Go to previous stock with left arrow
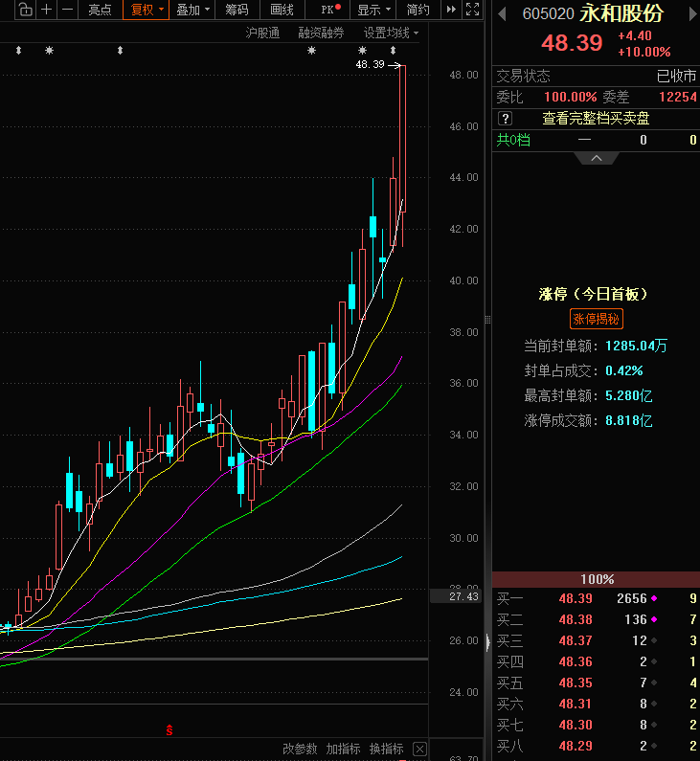This screenshot has height=761, width=700. pyautogui.click(x=503, y=13)
